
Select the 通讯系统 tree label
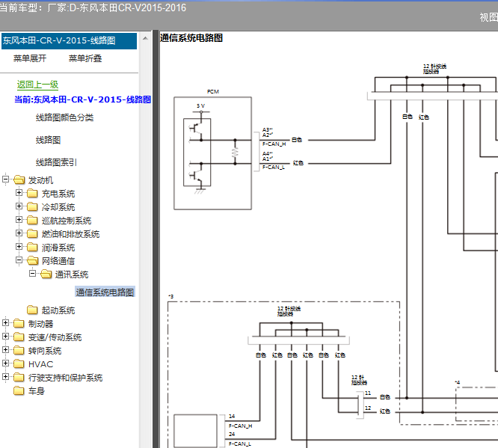(72, 274)
